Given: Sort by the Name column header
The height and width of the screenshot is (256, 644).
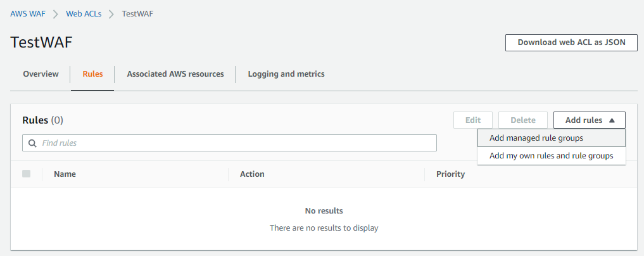Looking at the screenshot, I should coord(65,174).
